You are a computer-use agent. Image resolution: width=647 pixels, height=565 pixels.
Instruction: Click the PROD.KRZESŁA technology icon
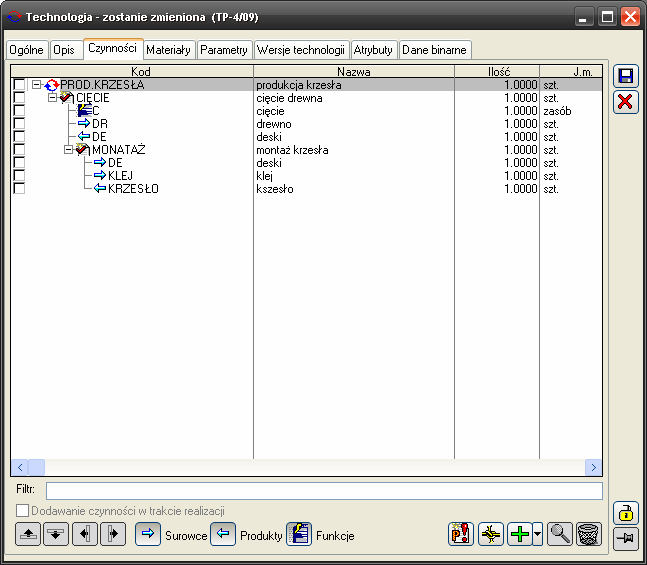52,85
